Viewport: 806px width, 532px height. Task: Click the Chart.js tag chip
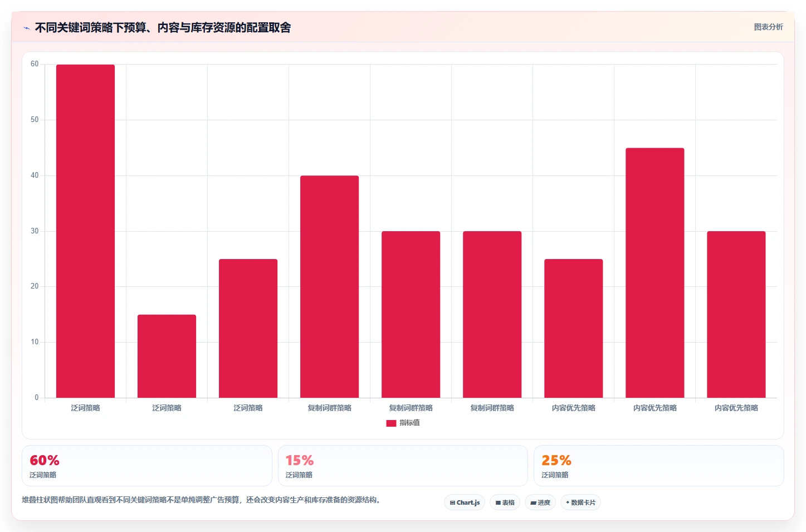[465, 502]
